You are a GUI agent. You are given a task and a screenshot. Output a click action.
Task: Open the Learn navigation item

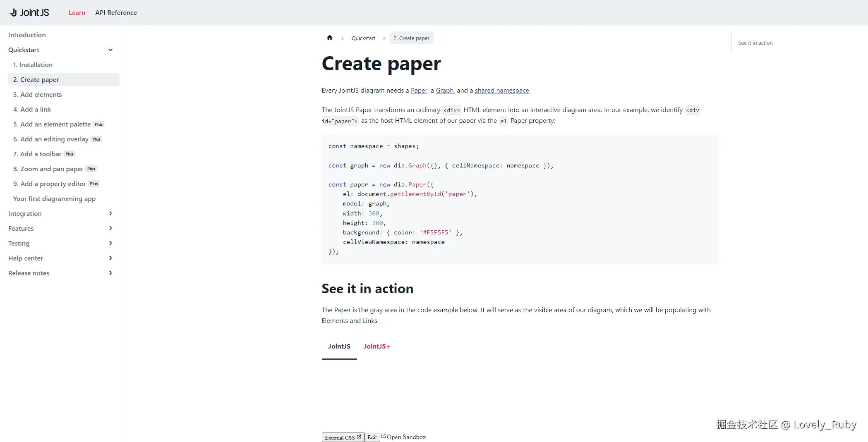pos(77,12)
